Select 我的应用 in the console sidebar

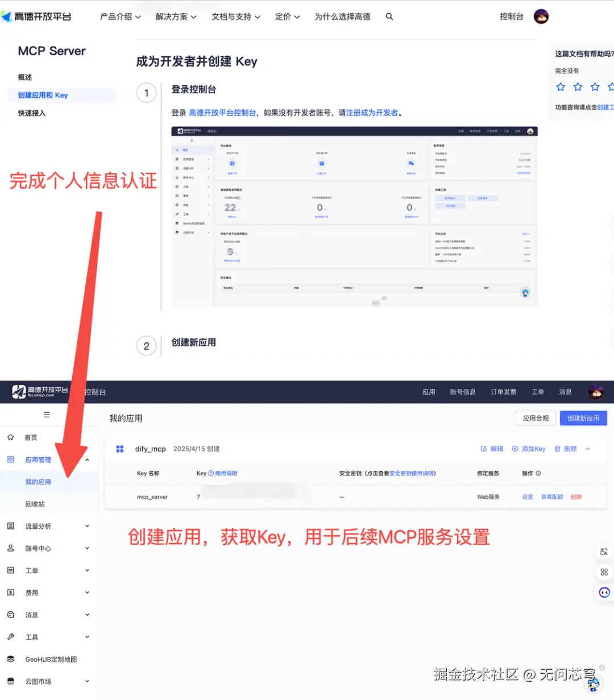coord(38,482)
